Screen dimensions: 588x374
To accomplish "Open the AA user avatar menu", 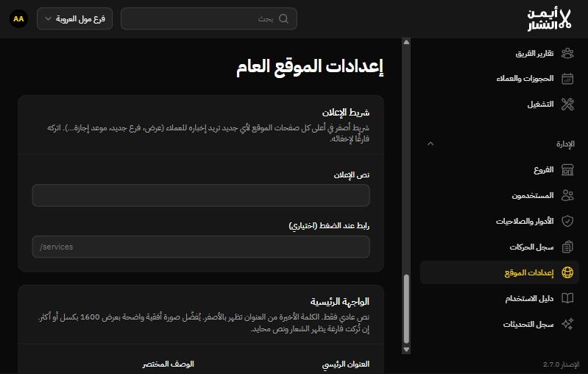I will tap(18, 18).
